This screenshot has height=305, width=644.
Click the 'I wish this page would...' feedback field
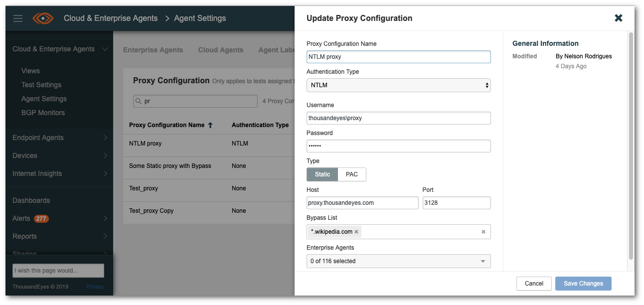pos(58,271)
